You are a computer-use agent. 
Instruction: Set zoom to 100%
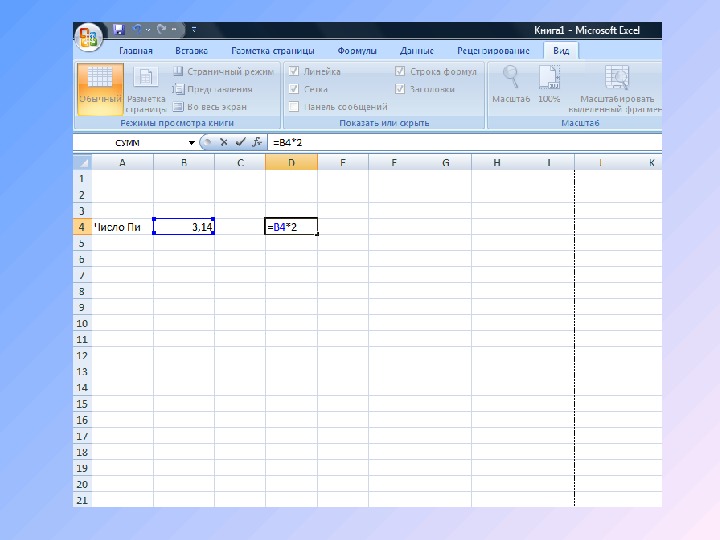[x=549, y=84]
